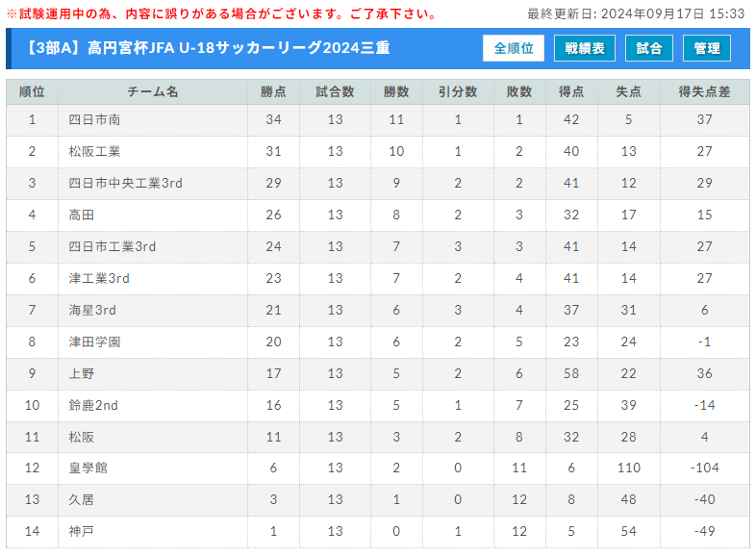Click 四日市中央工業3rd team name
This screenshot has height=557, width=756.
tap(125, 183)
